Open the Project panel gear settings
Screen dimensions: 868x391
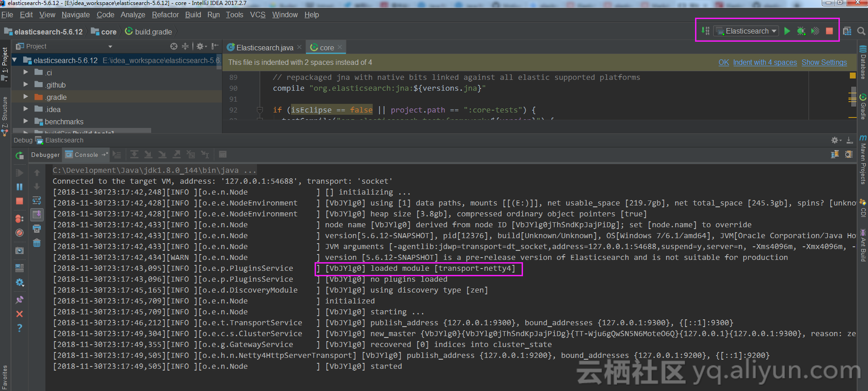[202, 46]
